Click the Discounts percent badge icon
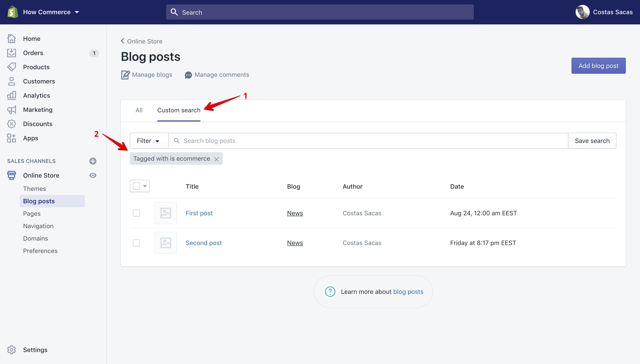 click(12, 124)
